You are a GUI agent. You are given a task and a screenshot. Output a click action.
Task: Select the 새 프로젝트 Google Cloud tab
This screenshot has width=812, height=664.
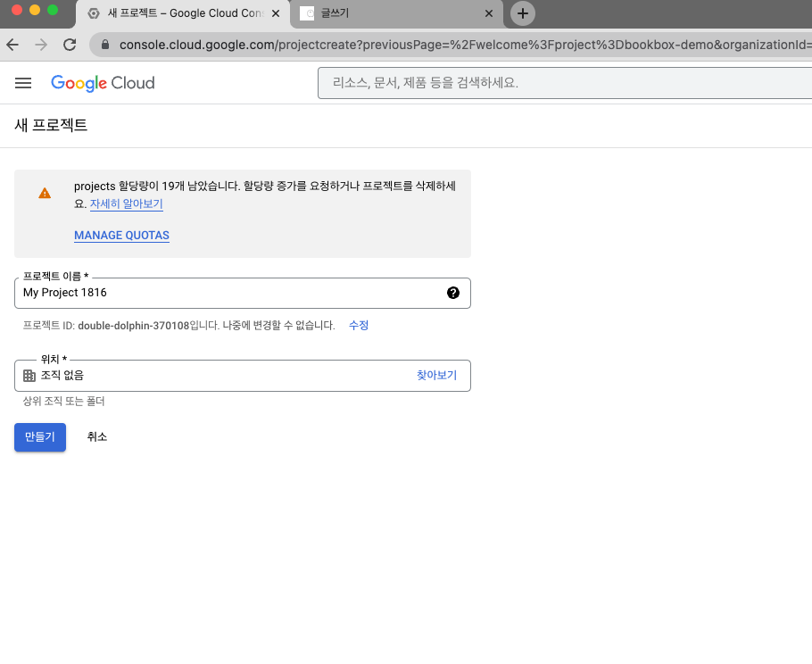(x=183, y=14)
